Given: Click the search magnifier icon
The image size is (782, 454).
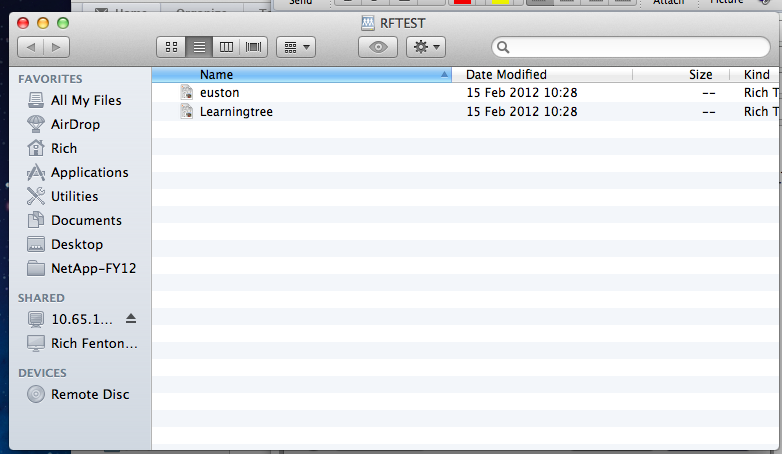Looking at the screenshot, I should click(503, 47).
